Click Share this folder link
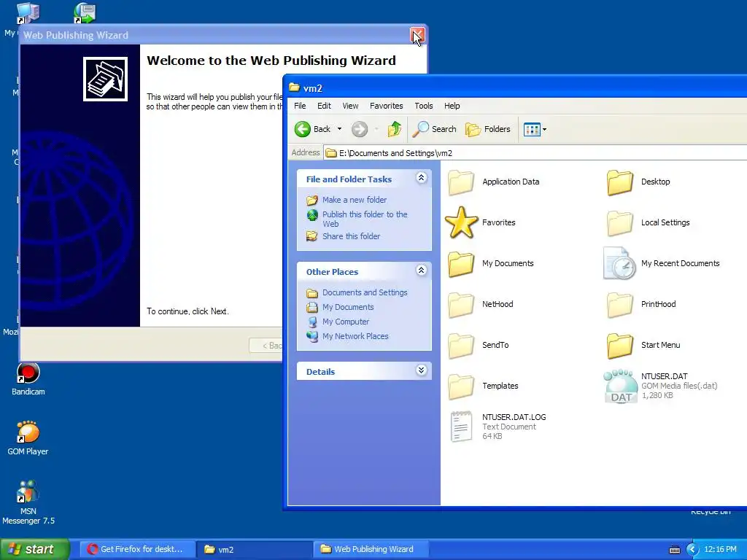The width and height of the screenshot is (747, 560). [x=351, y=236]
